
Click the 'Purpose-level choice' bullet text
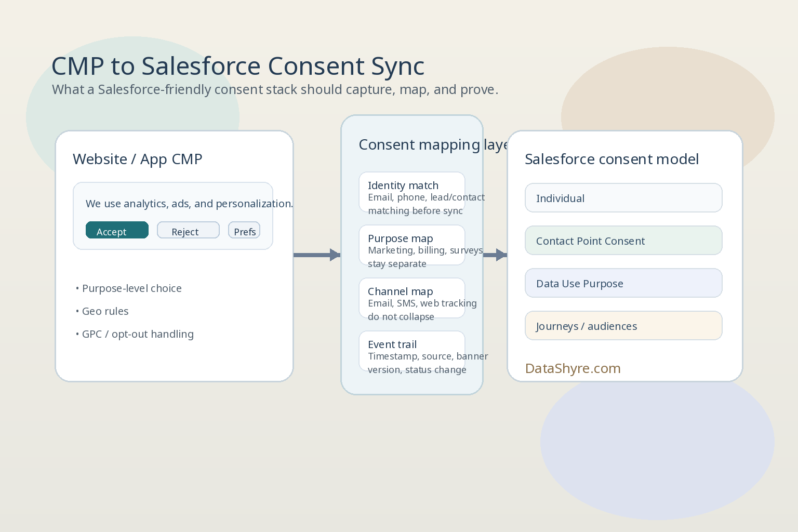pos(132,288)
